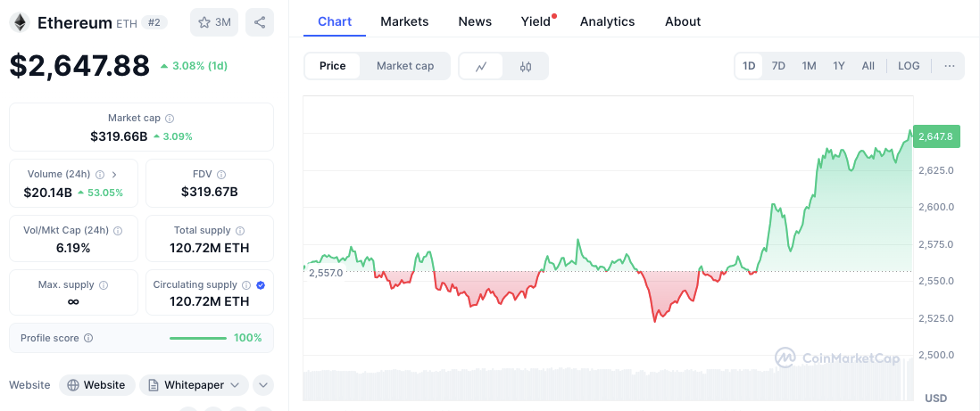Switch to line chart view icon
The height and width of the screenshot is (411, 980).
point(482,66)
